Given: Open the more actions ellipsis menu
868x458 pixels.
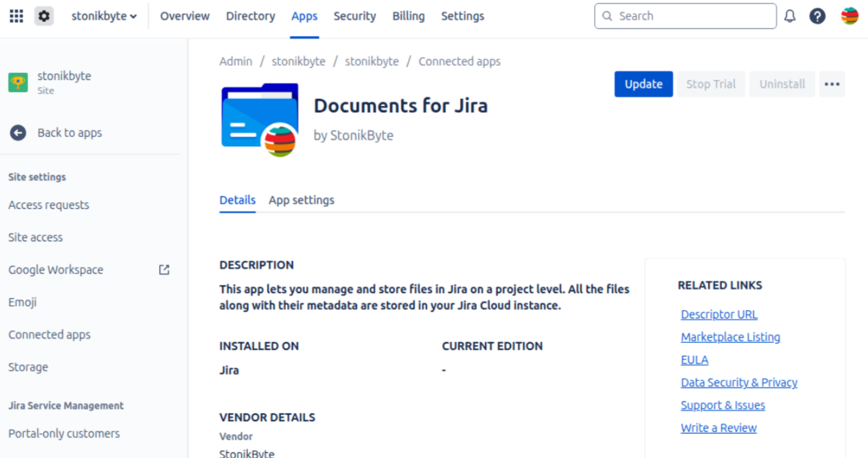Looking at the screenshot, I should 832,84.
